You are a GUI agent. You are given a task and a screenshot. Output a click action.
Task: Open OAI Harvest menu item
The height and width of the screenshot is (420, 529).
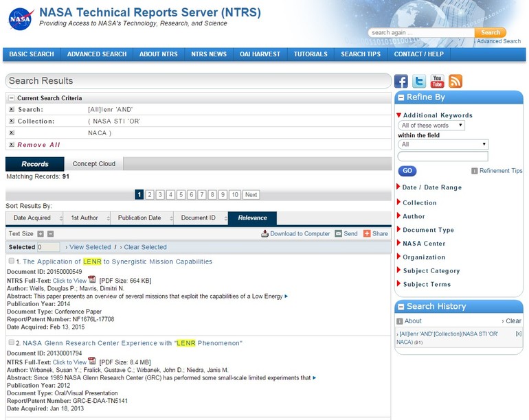[260, 54]
